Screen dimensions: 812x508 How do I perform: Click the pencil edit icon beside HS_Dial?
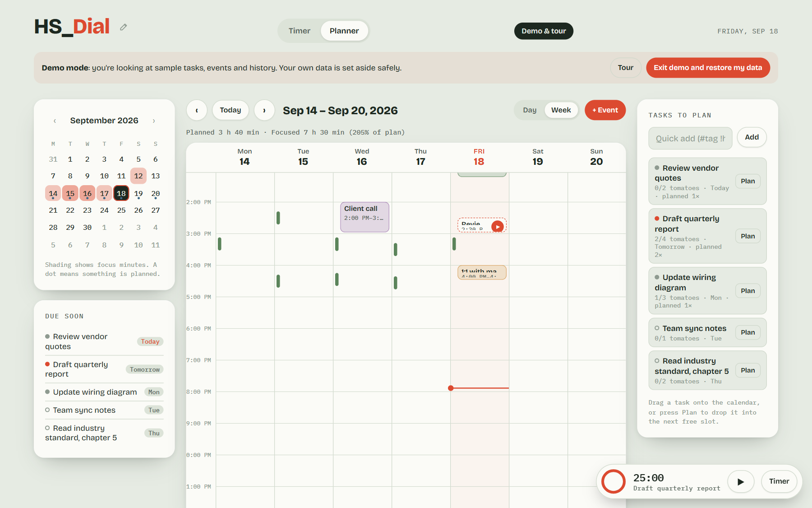pyautogui.click(x=123, y=27)
